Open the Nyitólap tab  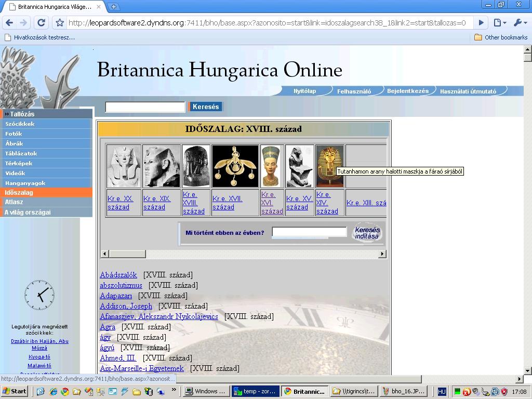(304, 91)
